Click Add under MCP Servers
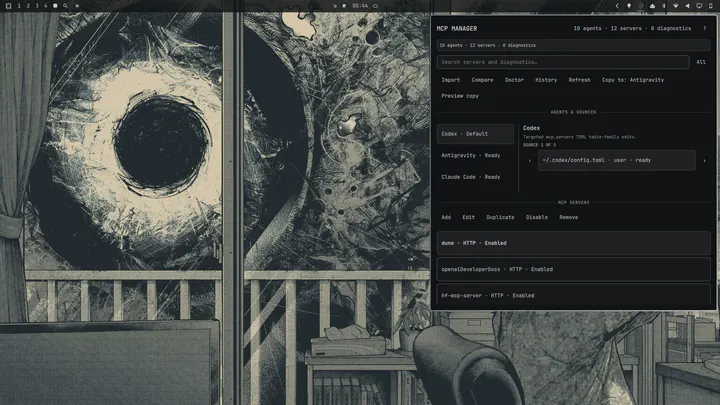The width and height of the screenshot is (720, 405). point(446,217)
